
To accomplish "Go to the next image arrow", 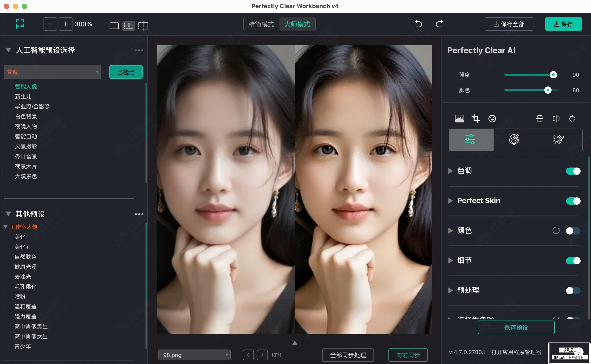I will (262, 355).
